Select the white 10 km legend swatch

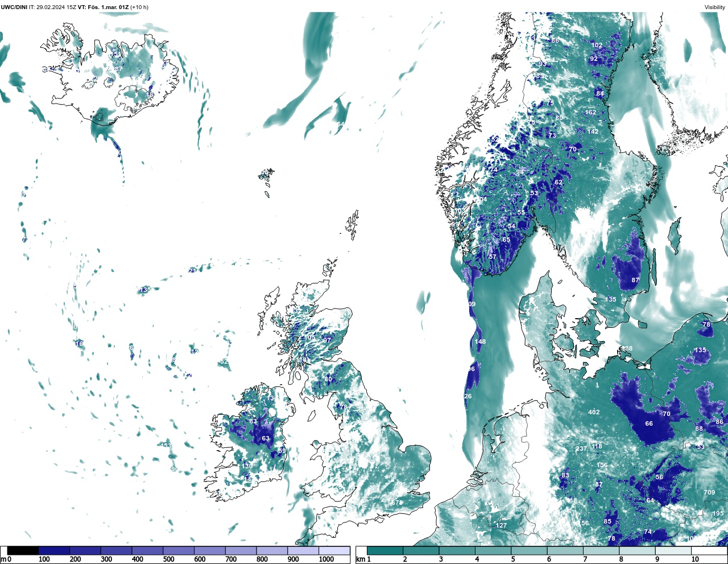(709, 550)
